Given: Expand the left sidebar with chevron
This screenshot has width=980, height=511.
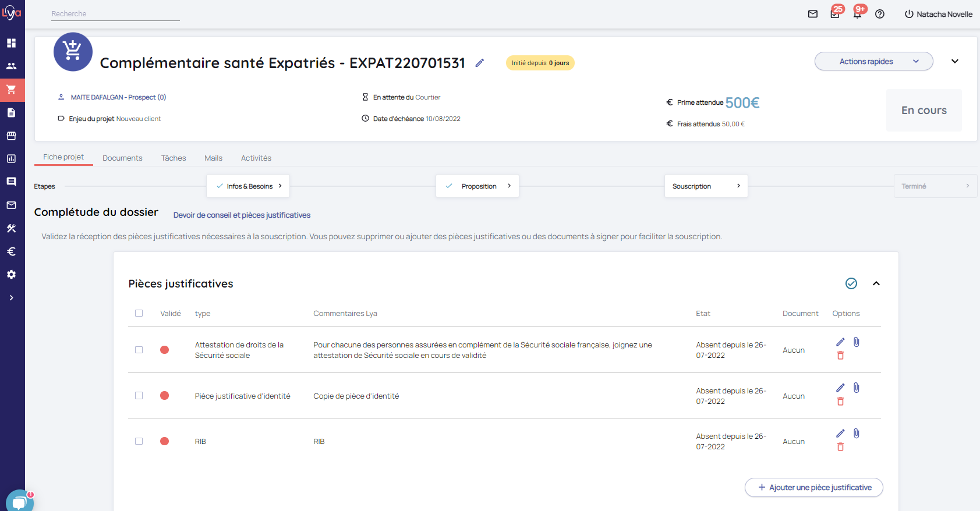Looking at the screenshot, I should click(x=12, y=297).
